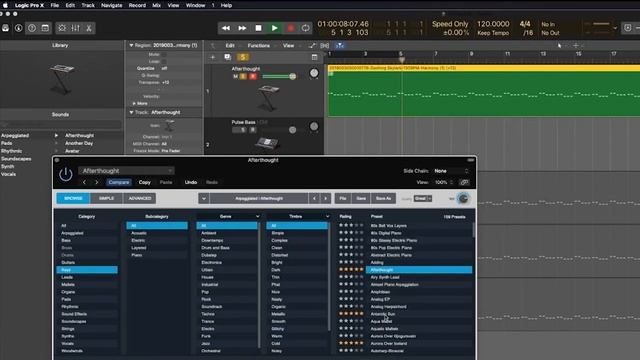Screen dimensions: 640x360
Task: Start recording with the red Record button
Action: 291,28
